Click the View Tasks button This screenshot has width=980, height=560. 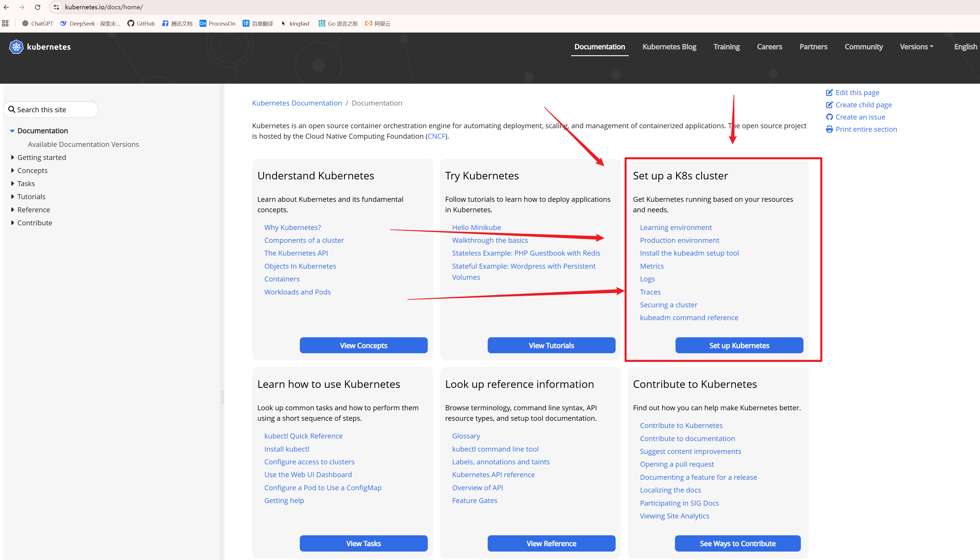click(x=364, y=543)
